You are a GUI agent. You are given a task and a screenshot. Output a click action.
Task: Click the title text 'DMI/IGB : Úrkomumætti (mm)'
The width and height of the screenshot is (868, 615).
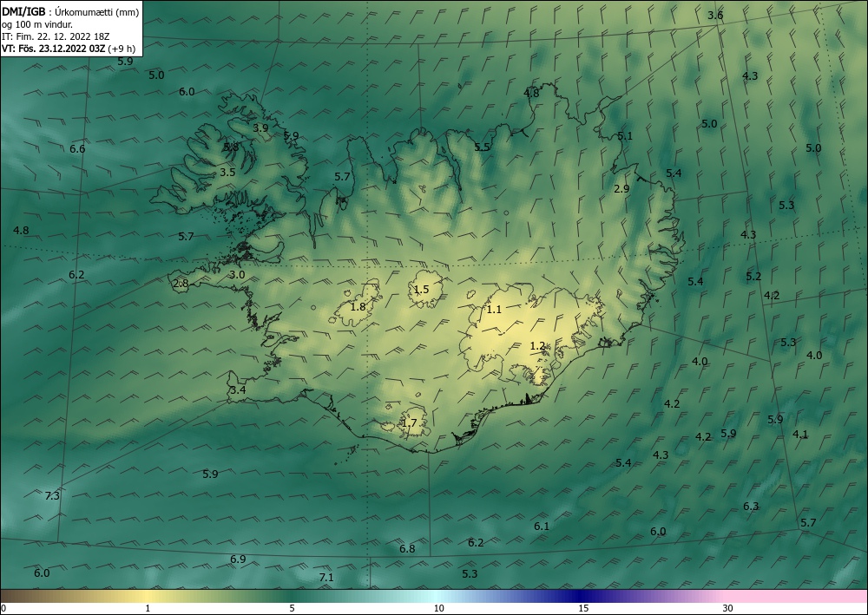[x=70, y=12]
